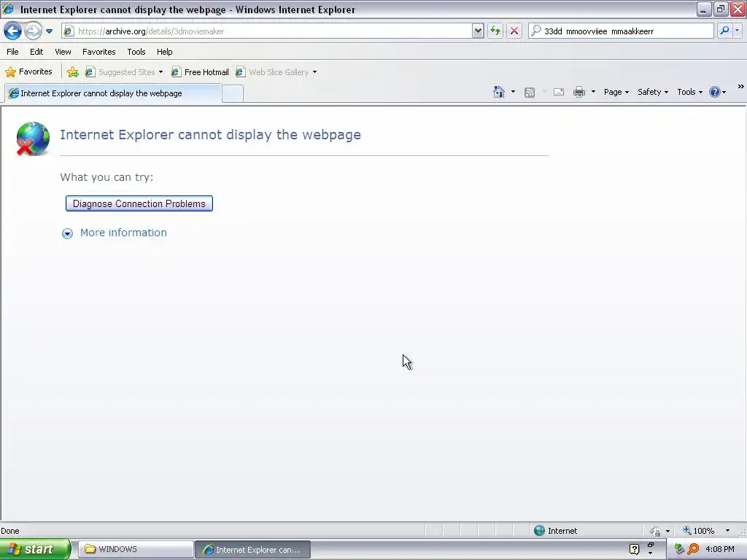
Task: Expand the More information section arrow
Action: [x=67, y=233]
